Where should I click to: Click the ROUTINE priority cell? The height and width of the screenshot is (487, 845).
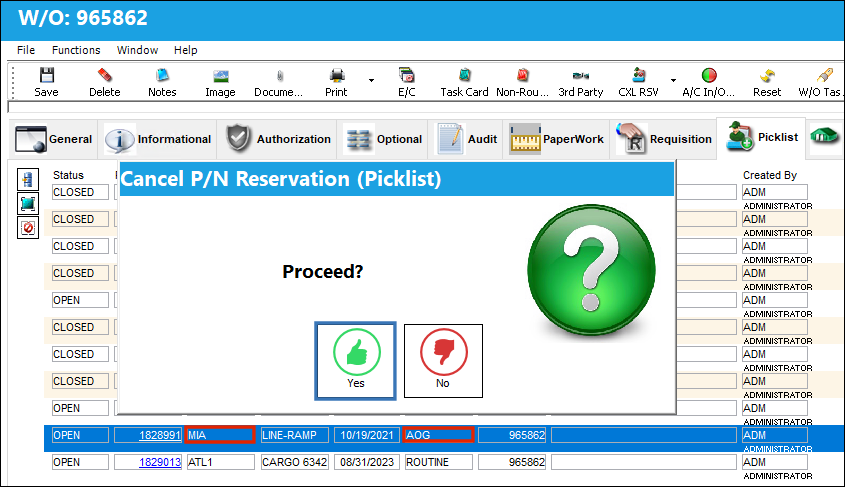pyautogui.click(x=439, y=462)
